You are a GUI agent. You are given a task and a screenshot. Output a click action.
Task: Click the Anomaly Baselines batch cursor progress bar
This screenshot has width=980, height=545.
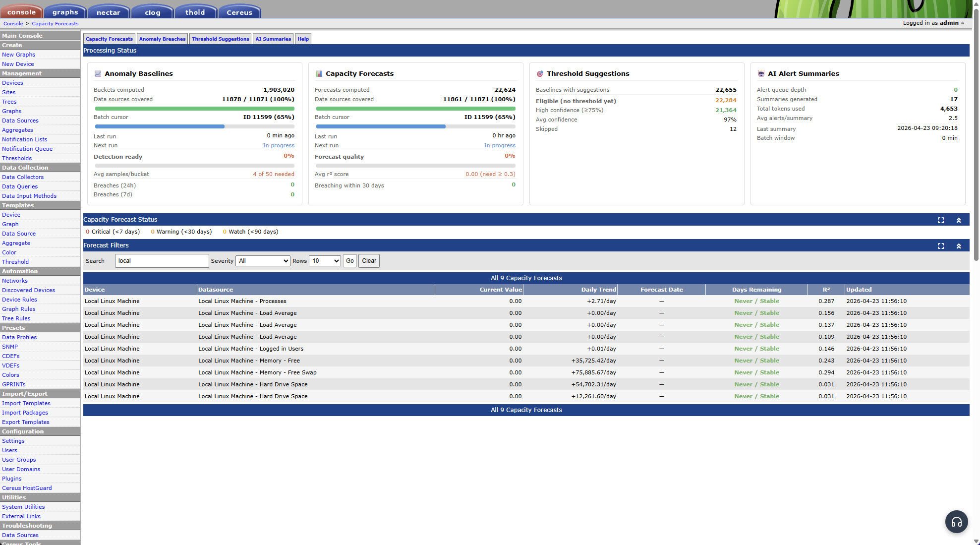click(194, 126)
